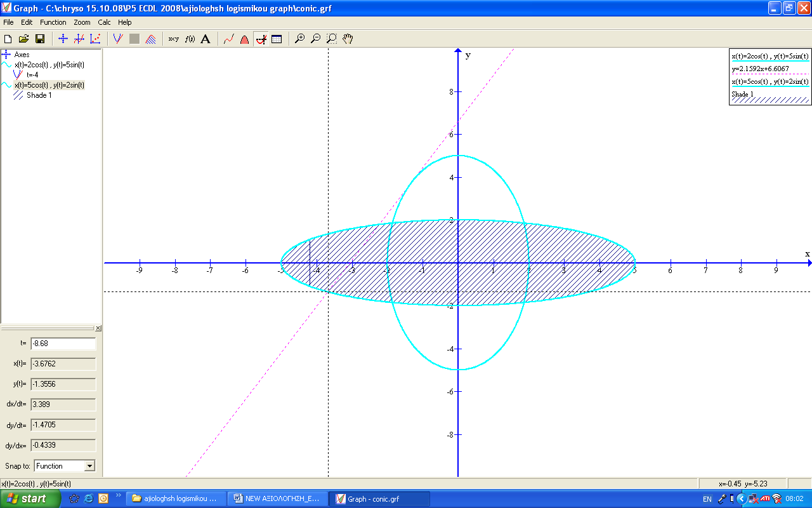Screen dimensions: 812x508
Task: Open the File menu
Action: (8, 22)
